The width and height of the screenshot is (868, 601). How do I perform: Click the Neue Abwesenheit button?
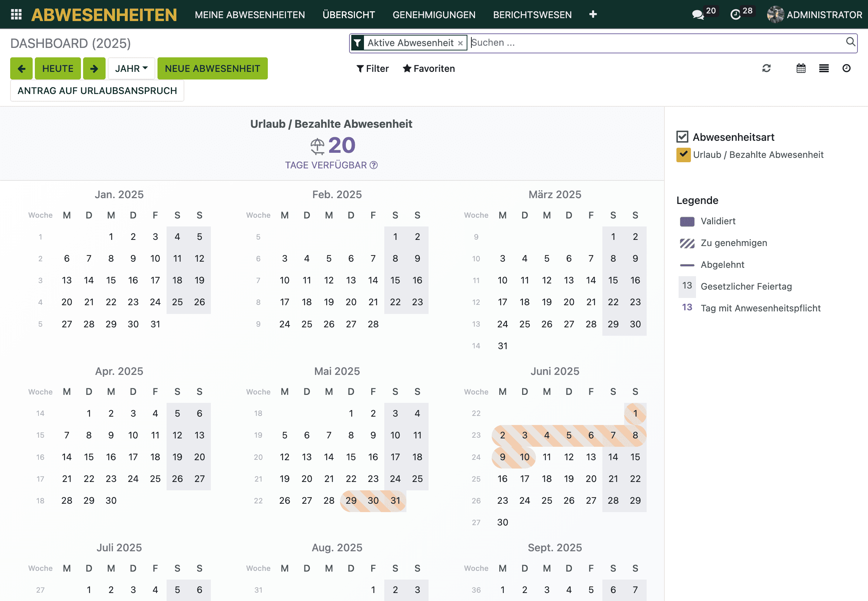(x=212, y=69)
